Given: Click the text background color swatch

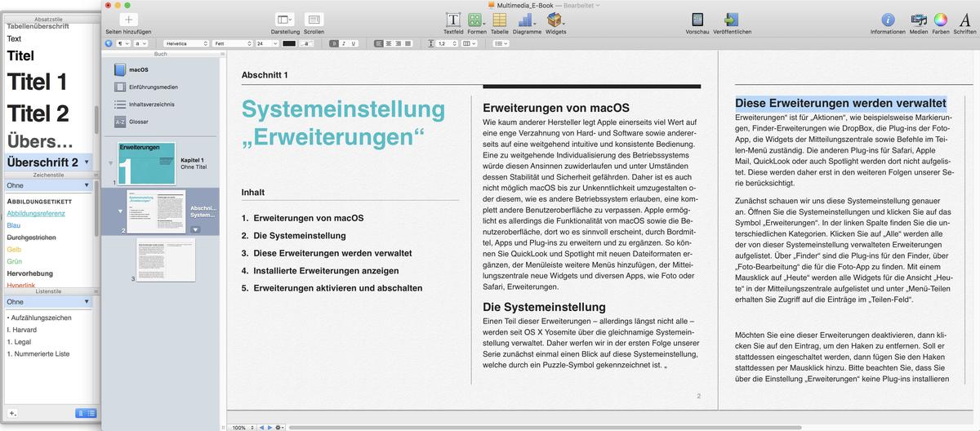Looking at the screenshot, I should [x=308, y=43].
